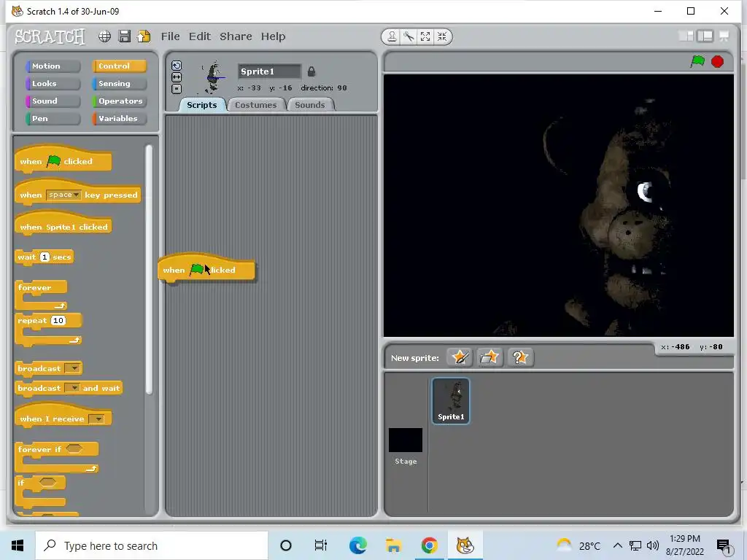
Task: Open Google Chrome from taskbar
Action: [x=429, y=545]
